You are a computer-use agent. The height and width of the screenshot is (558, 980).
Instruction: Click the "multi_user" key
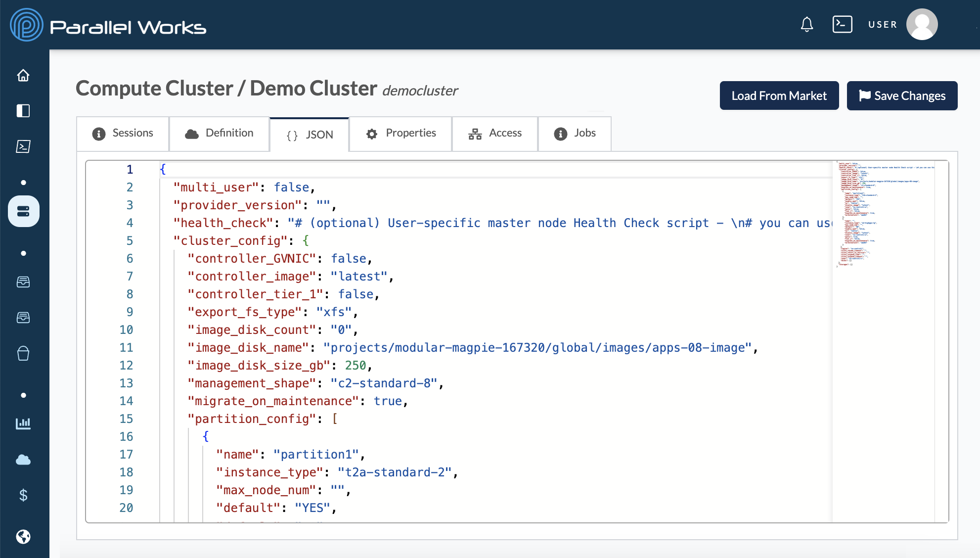[x=217, y=187]
